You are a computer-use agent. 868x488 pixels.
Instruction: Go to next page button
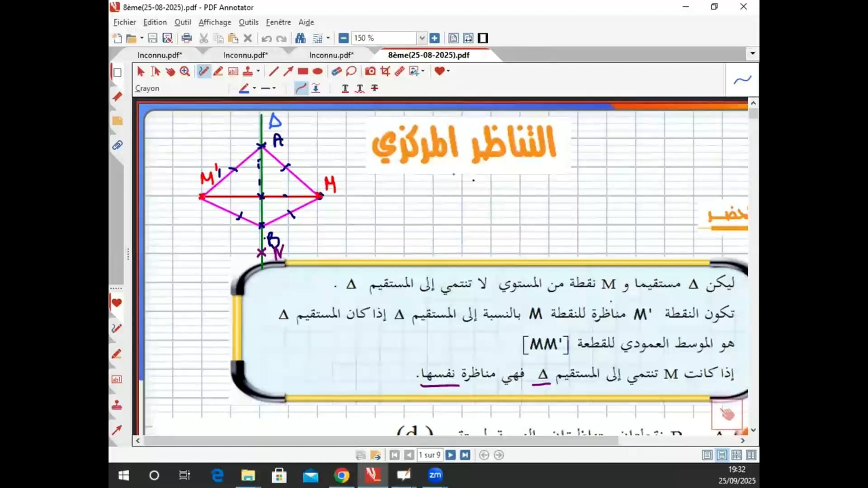[450, 455]
